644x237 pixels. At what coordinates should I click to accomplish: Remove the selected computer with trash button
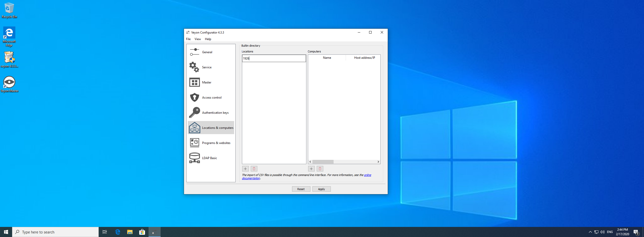[x=320, y=169]
